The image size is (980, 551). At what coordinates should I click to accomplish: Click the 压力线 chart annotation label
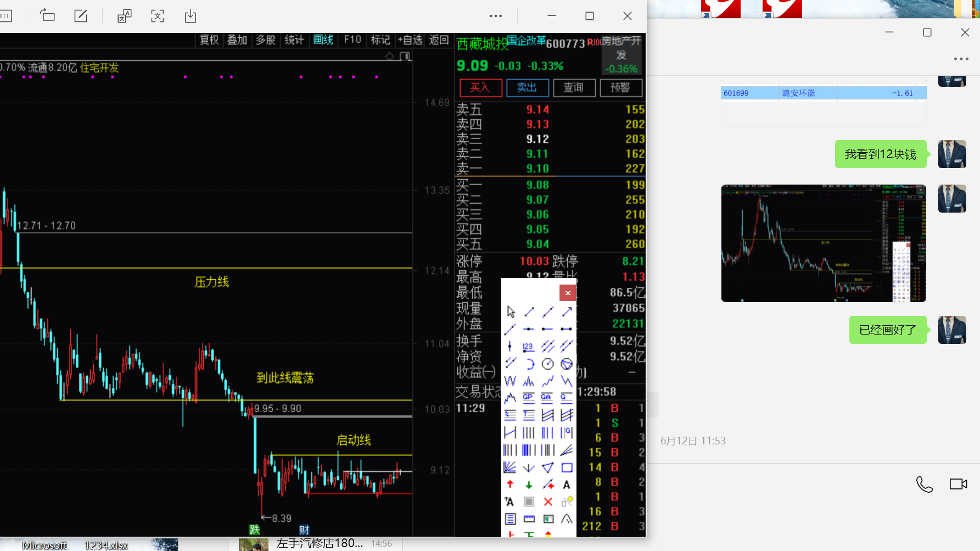click(x=212, y=282)
